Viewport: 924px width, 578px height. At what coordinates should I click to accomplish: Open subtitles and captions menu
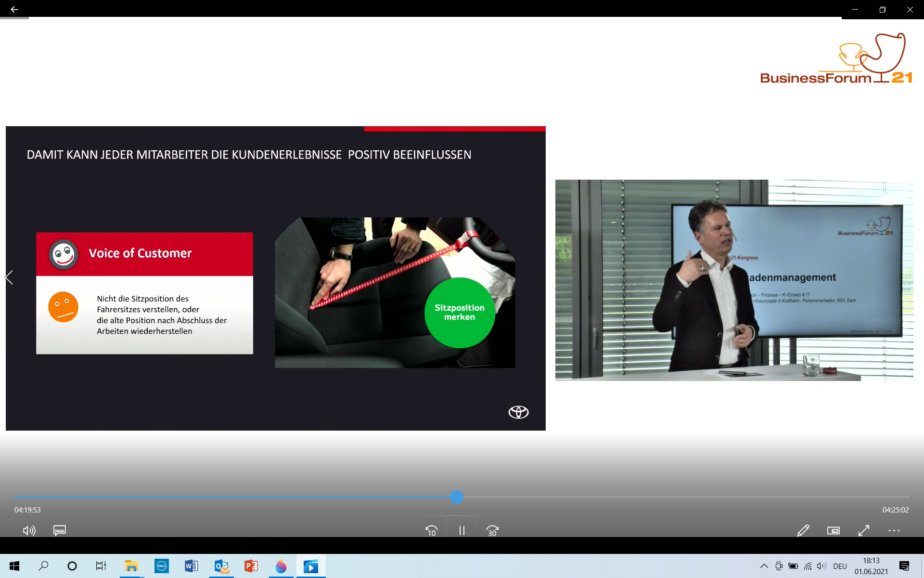(60, 530)
